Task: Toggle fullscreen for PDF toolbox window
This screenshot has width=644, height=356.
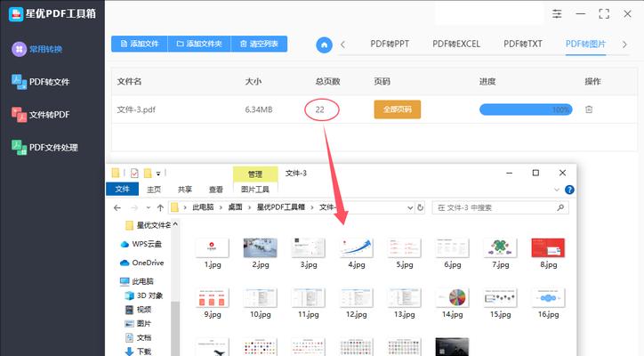Action: pos(604,14)
